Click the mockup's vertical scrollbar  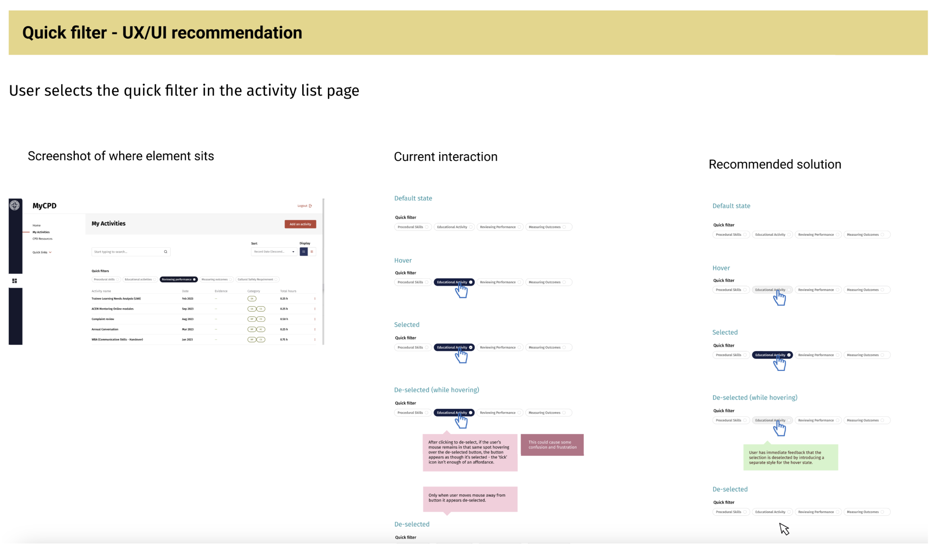click(323, 271)
